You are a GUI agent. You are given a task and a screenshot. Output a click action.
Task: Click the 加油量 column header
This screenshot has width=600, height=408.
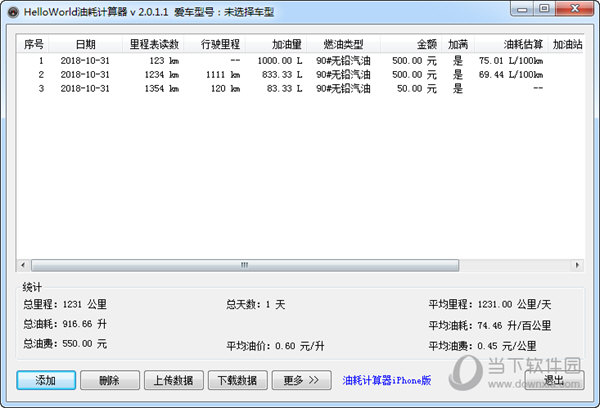coord(276,44)
